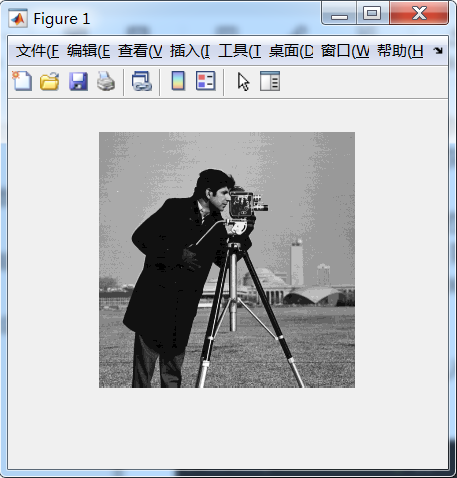Click the MATLAB logo in the title bar
The height and width of the screenshot is (478, 457).
pyautogui.click(x=18, y=19)
